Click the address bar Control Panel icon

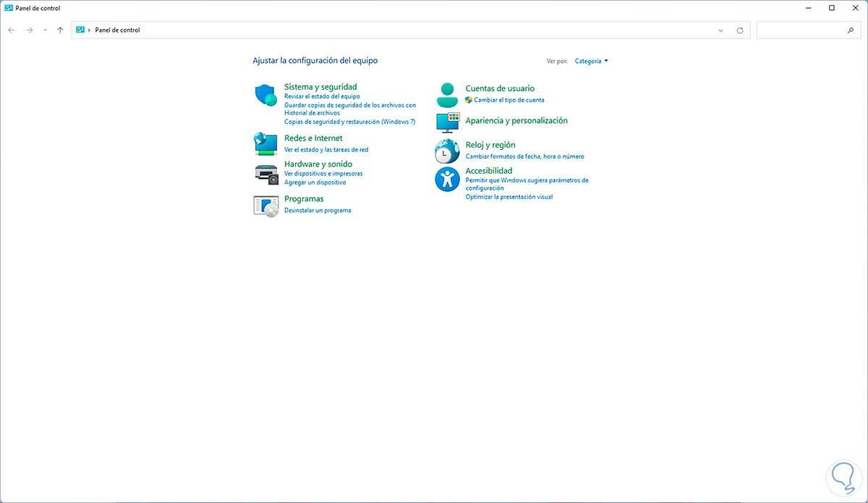(x=80, y=30)
